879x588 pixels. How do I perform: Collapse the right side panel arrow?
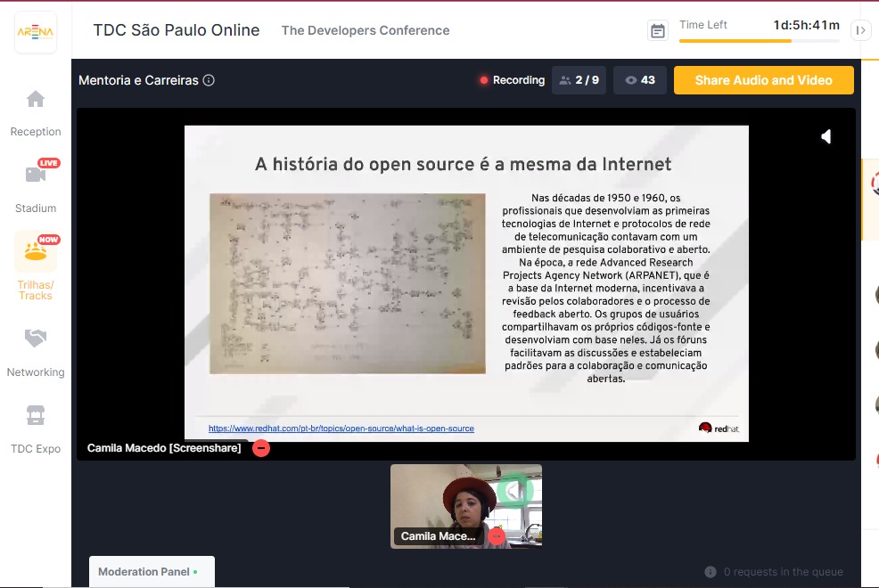[x=860, y=30]
